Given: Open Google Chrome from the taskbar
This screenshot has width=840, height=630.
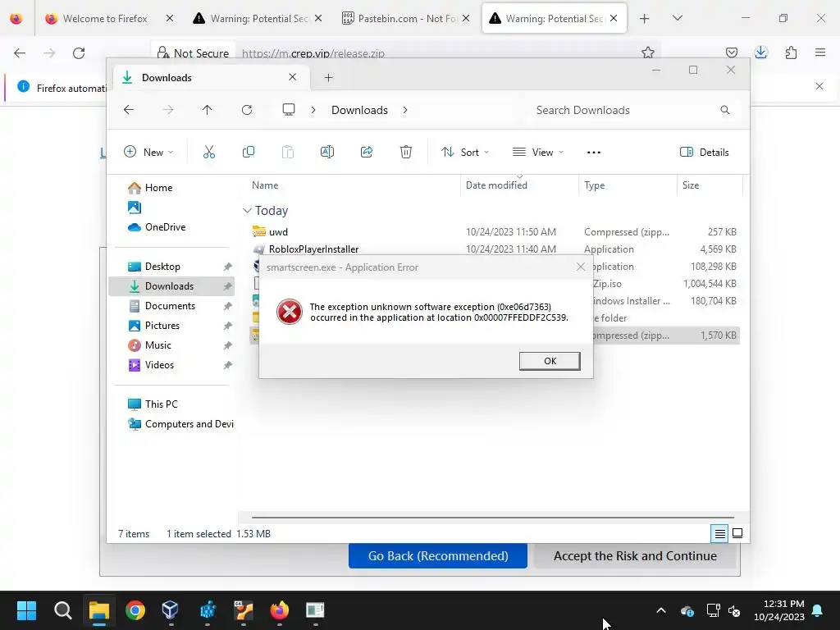Looking at the screenshot, I should click(135, 610).
